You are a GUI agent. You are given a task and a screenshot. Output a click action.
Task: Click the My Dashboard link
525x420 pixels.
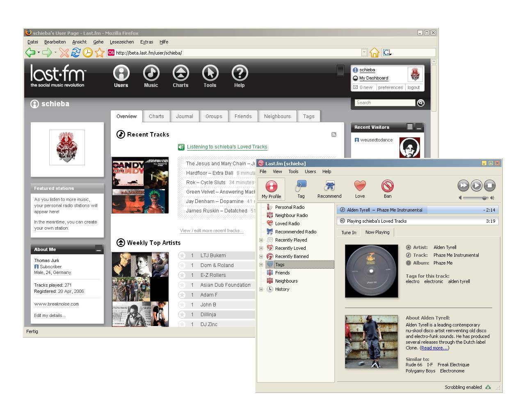coord(374,78)
